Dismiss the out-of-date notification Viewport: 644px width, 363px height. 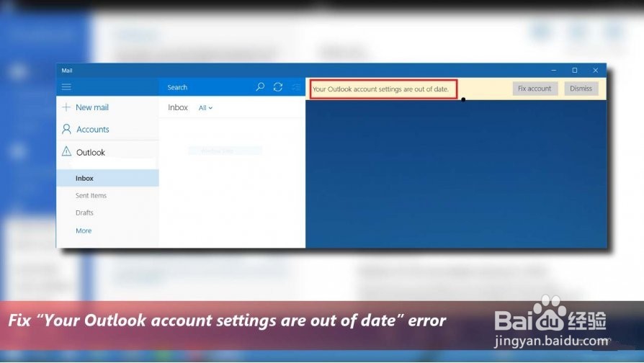point(581,89)
